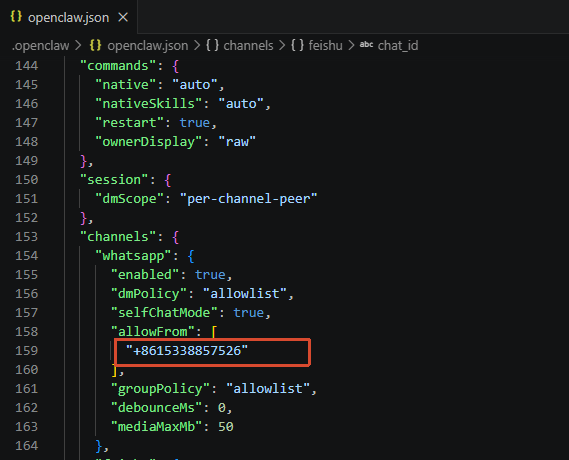Viewport: 569px width, 460px height.
Task: Click the abc string icon in the breadcrumb
Action: click(366, 45)
